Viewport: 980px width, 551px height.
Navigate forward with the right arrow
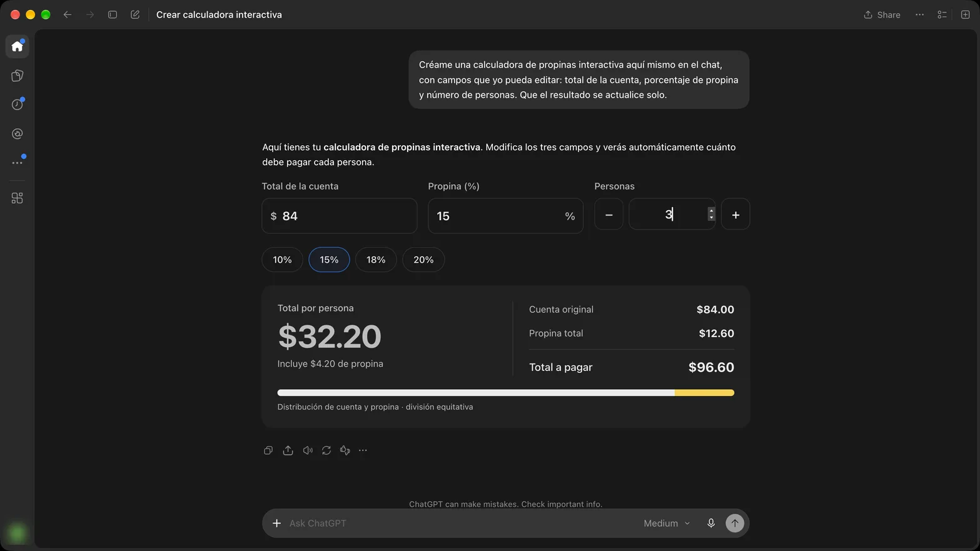coord(90,14)
